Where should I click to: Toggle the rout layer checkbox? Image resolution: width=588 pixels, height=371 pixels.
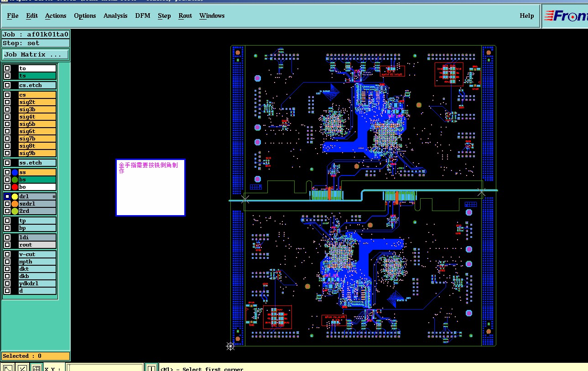7,245
